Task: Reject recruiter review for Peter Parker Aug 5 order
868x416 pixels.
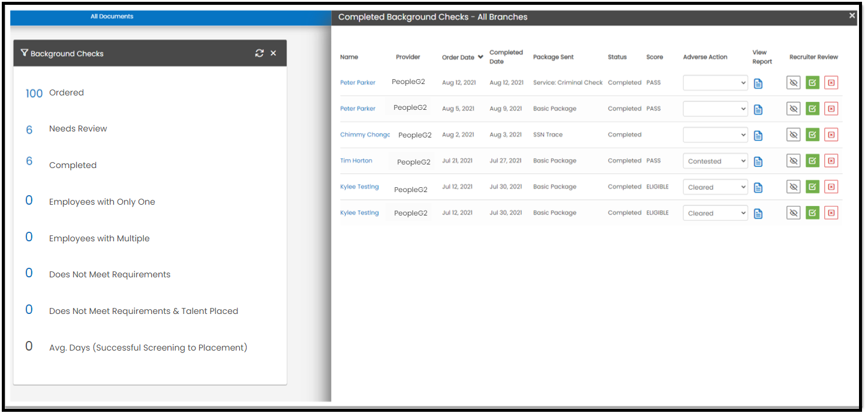Action: 831,109
